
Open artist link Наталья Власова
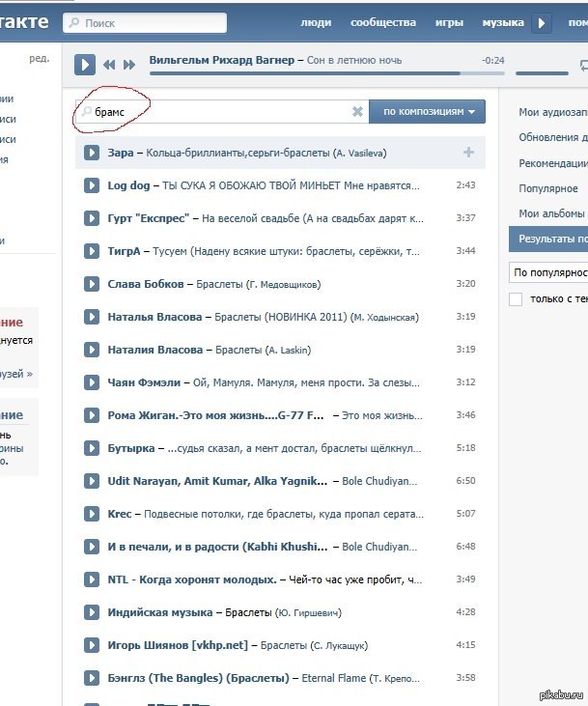pyautogui.click(x=154, y=317)
